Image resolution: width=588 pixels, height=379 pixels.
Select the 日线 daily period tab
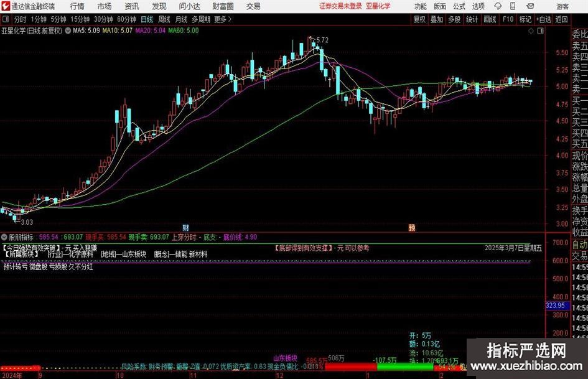(147, 19)
